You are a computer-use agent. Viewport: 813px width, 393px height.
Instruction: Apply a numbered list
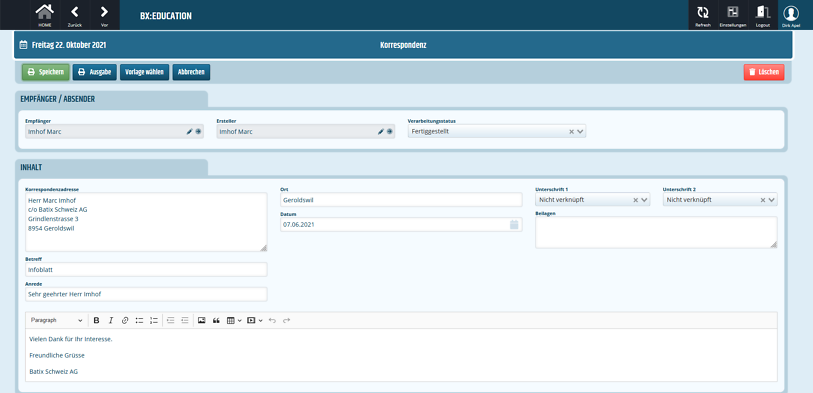[153, 320]
